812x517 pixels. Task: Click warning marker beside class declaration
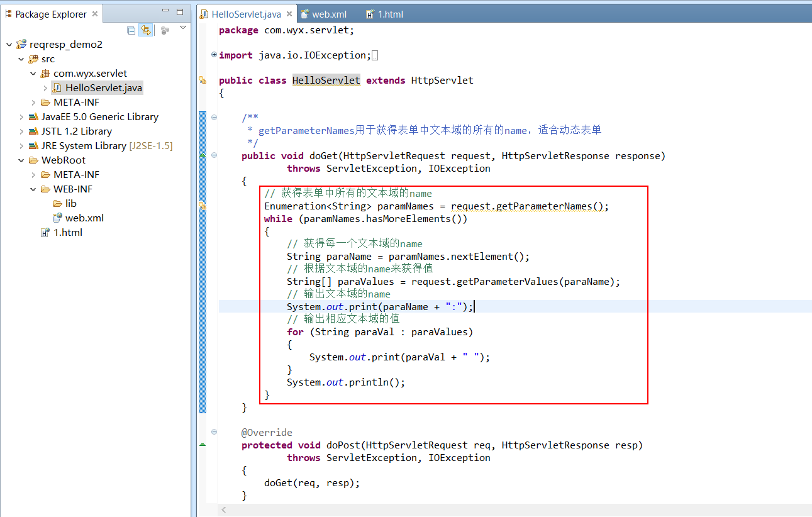pyautogui.click(x=203, y=81)
